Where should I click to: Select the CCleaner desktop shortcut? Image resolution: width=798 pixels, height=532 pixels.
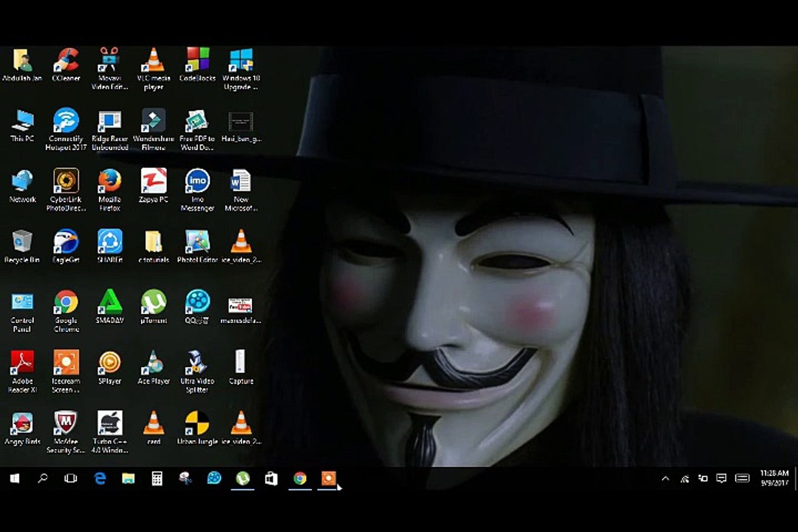66,65
